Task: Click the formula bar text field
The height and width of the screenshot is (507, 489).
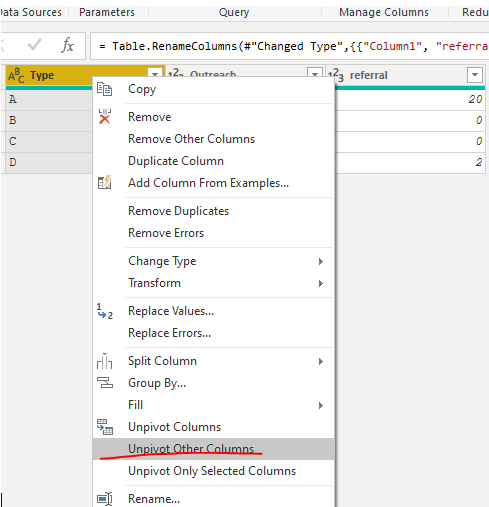Action: [289, 46]
